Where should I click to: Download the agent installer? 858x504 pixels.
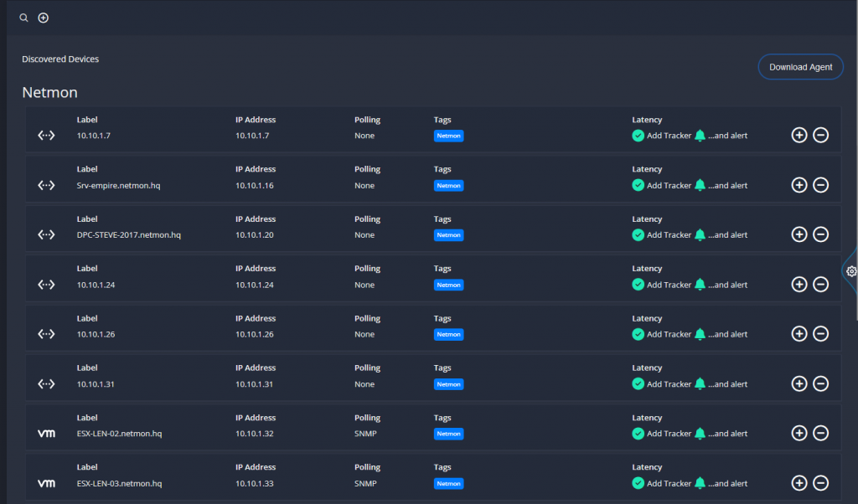[800, 67]
